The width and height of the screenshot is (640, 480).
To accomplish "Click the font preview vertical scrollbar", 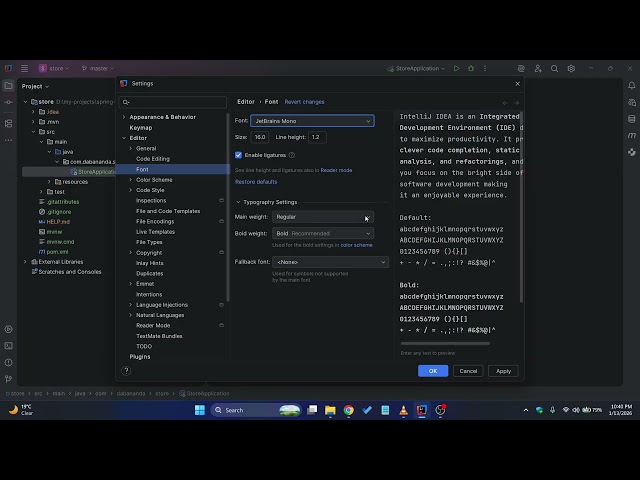I will coord(521,207).
